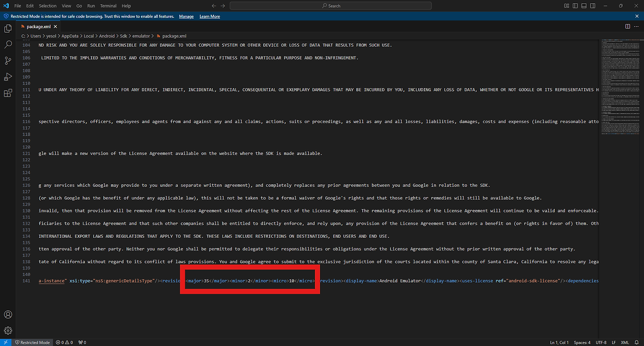This screenshot has height=346, width=644.
Task: Click line number 104 in gutter
Action: click(27, 45)
